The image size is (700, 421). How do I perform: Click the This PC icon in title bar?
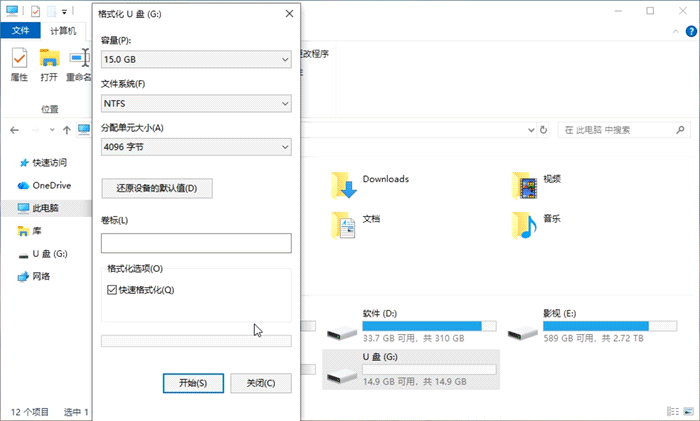click(x=12, y=11)
